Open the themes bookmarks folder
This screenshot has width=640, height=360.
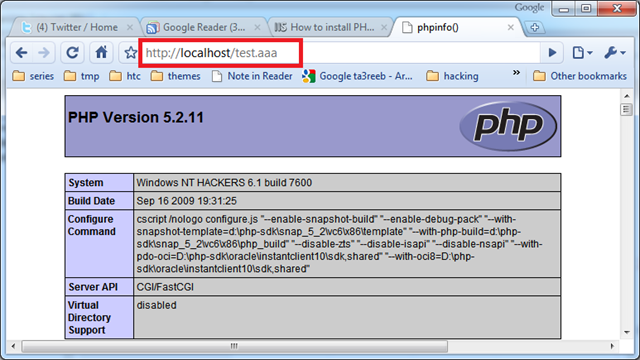click(175, 76)
